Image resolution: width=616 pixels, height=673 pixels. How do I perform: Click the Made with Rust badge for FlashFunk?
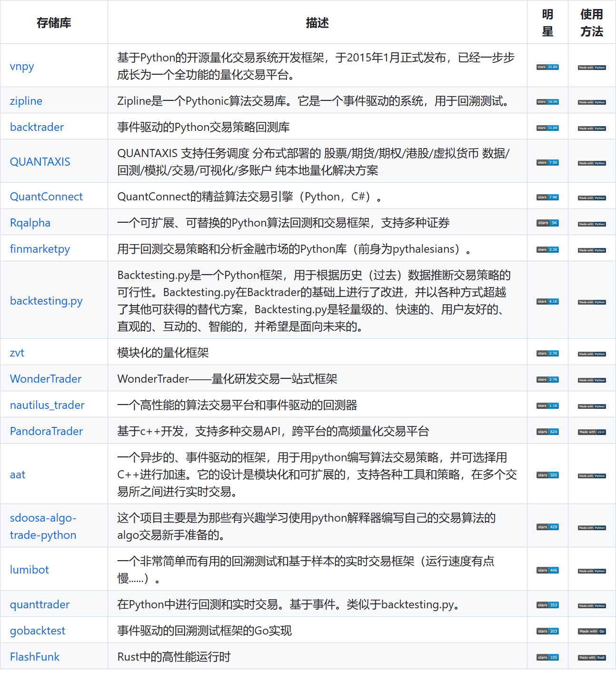coord(592,658)
